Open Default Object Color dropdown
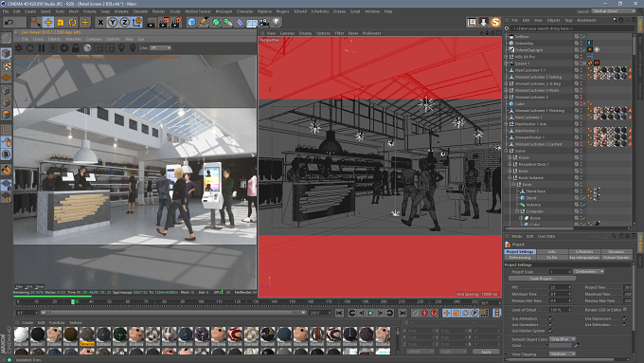Viewport: 644px width, 363px height. click(x=563, y=339)
